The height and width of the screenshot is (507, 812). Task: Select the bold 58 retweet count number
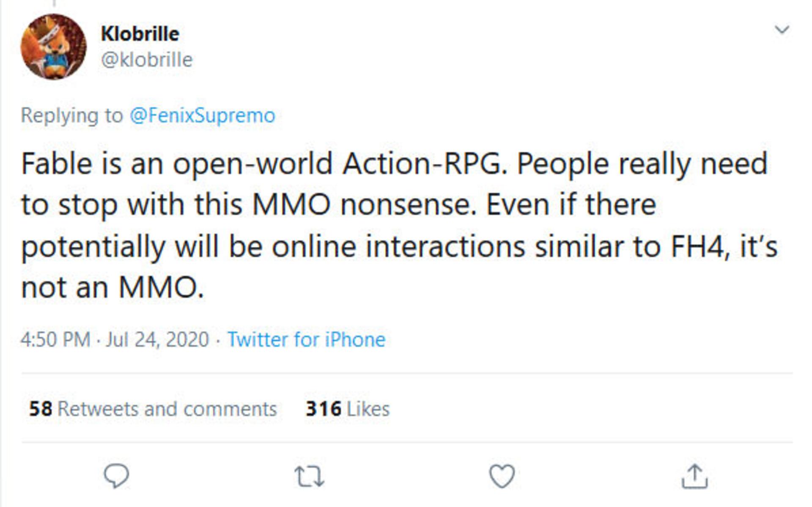(41, 409)
